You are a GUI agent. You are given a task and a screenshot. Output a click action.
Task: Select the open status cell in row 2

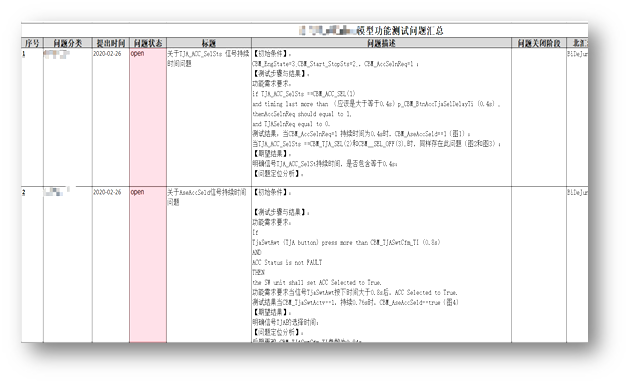[148, 264]
